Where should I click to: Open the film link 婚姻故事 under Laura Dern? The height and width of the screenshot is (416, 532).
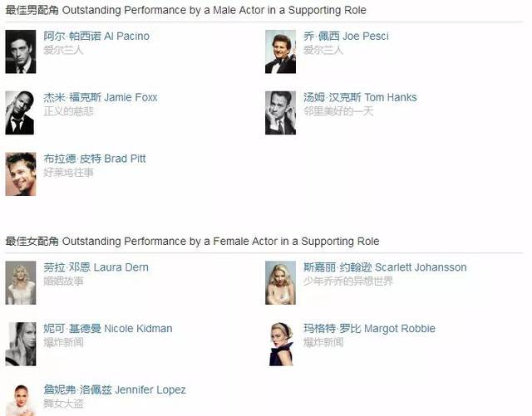tap(63, 281)
